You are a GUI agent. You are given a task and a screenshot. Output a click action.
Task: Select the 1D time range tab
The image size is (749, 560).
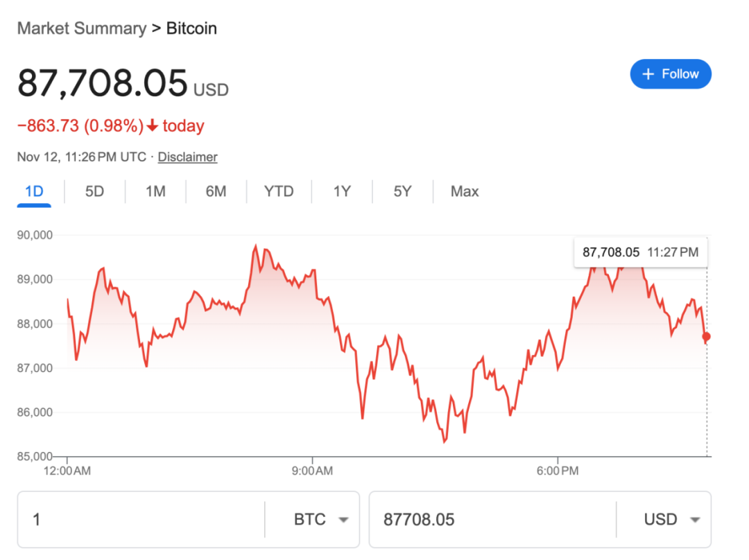pyautogui.click(x=34, y=191)
